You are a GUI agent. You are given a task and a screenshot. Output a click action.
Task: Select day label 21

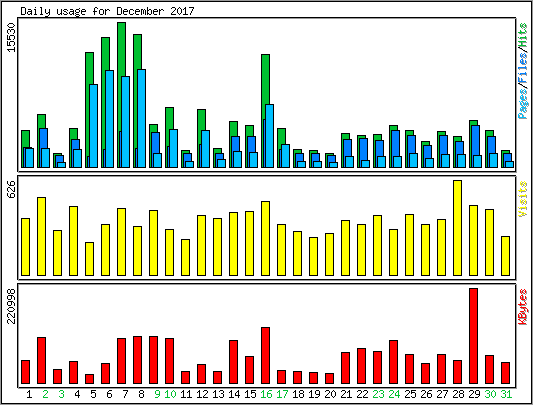pos(346,394)
